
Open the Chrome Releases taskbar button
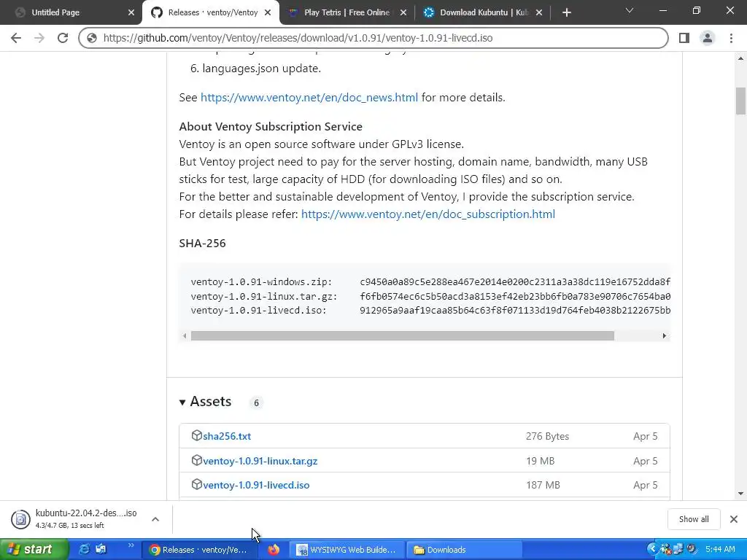200,550
